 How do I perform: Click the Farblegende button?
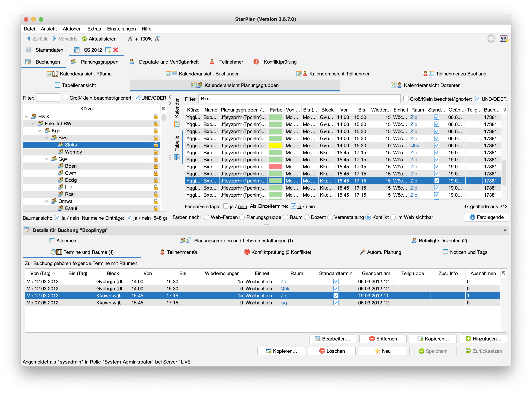pyautogui.click(x=486, y=217)
